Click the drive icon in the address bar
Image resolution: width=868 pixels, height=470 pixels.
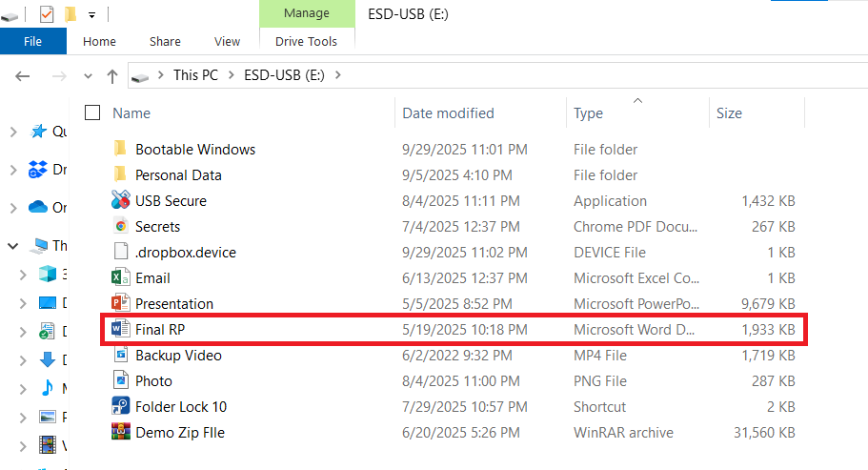click(140, 77)
